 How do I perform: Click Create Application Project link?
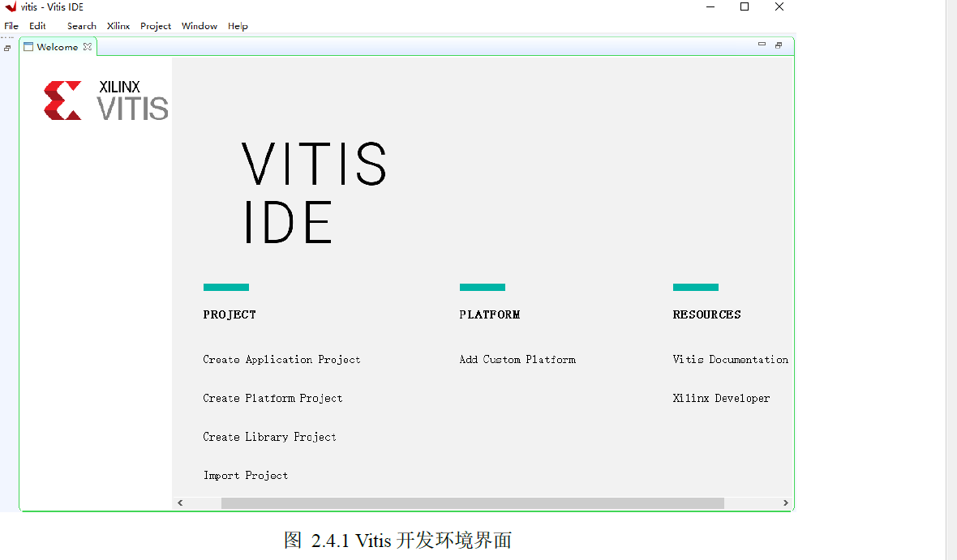(281, 359)
